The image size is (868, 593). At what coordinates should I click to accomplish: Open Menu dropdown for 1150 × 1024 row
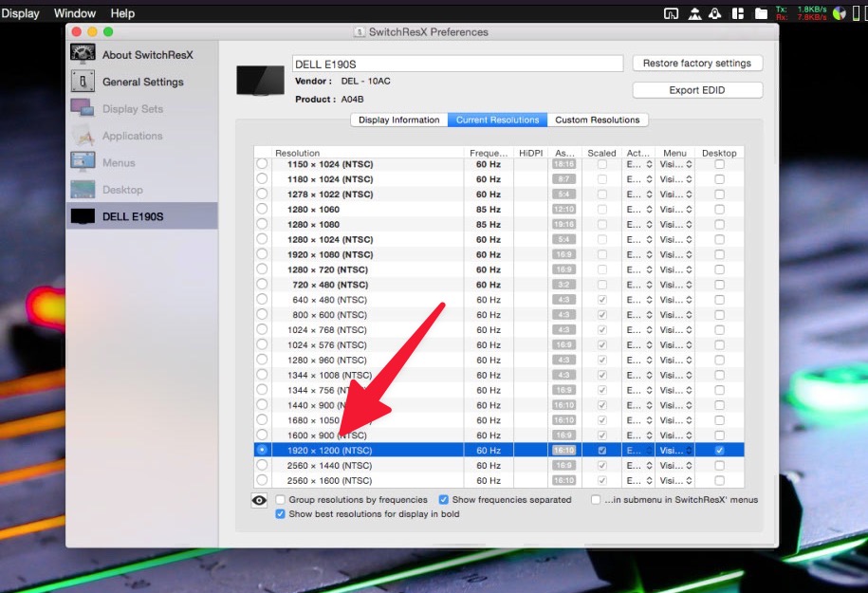[x=676, y=164]
